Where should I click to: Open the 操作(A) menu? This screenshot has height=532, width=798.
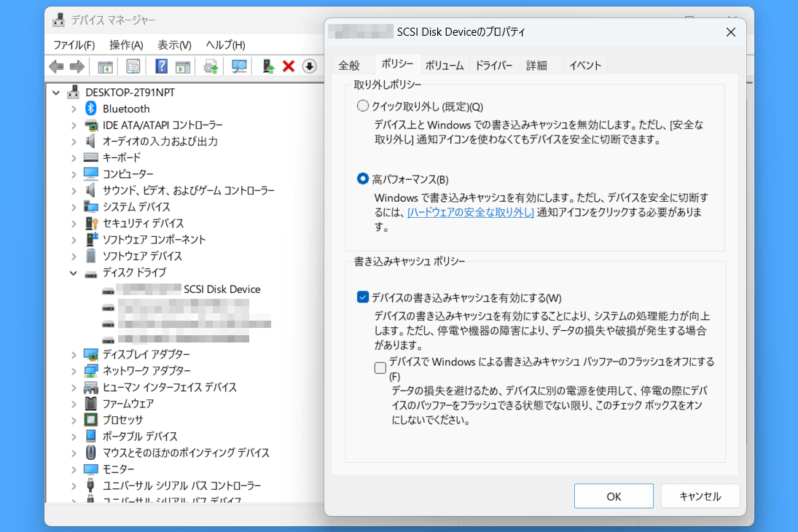pos(126,45)
